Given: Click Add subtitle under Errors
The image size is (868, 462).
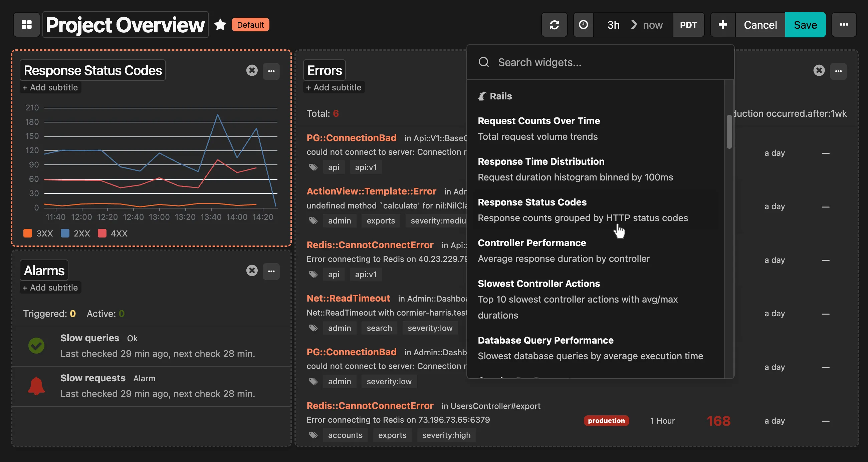Looking at the screenshot, I should 333,87.
